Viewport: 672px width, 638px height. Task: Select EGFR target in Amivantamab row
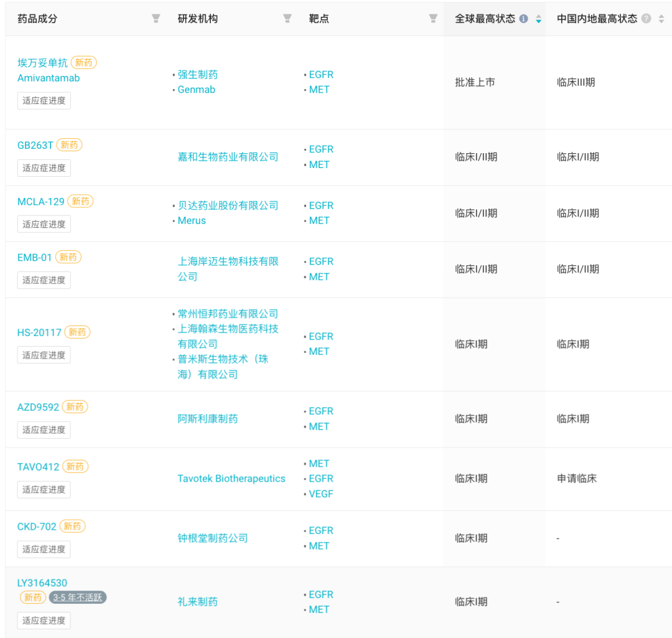point(321,75)
